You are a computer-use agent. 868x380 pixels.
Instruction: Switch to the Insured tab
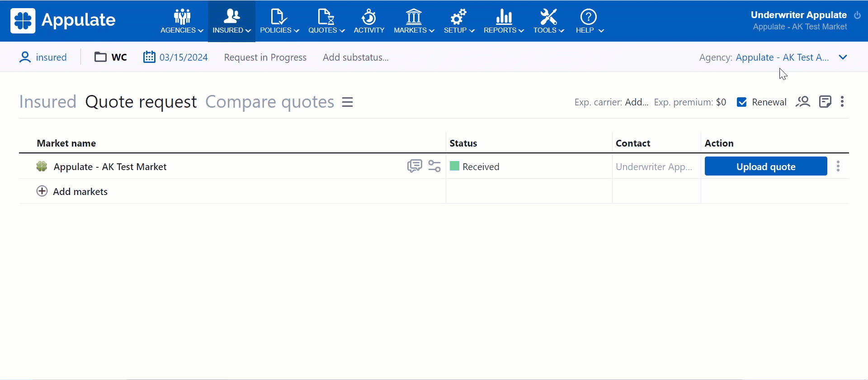47,102
